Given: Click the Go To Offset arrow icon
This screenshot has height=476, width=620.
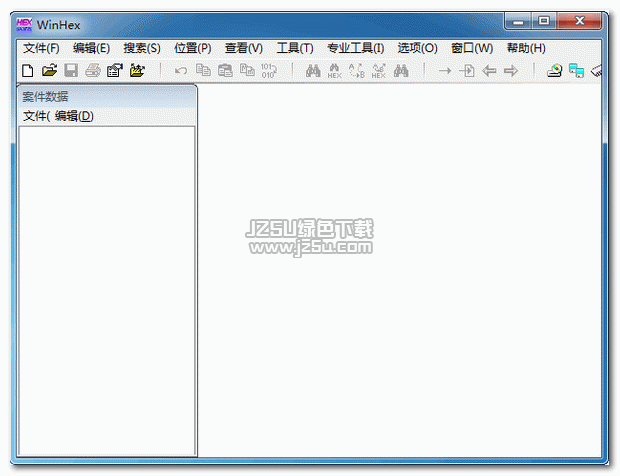Looking at the screenshot, I should [445, 71].
